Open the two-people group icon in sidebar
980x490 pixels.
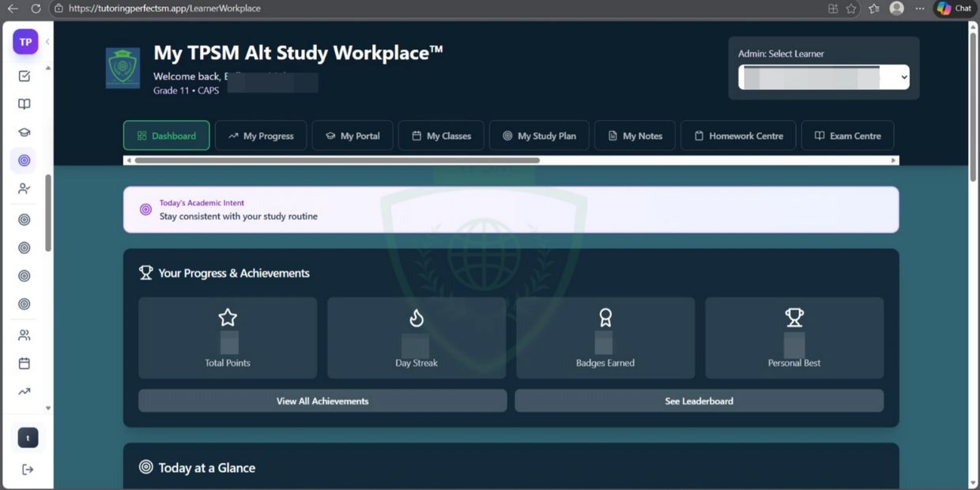click(24, 335)
